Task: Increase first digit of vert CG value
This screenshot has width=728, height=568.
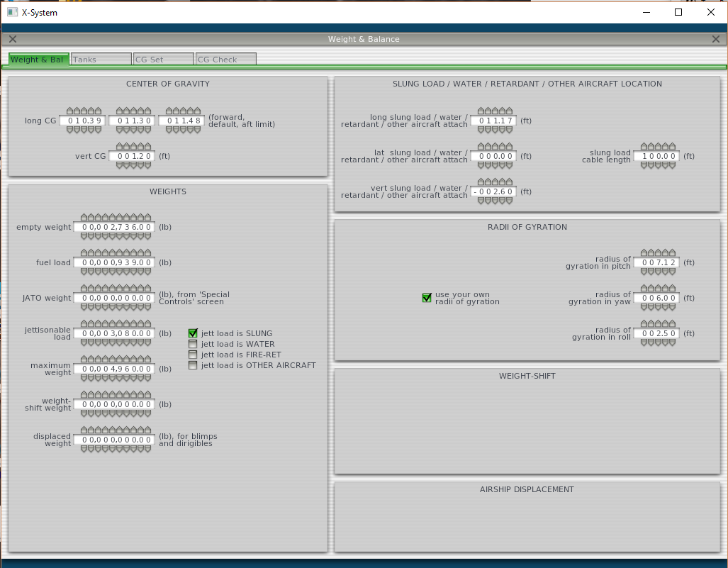Action: point(120,146)
